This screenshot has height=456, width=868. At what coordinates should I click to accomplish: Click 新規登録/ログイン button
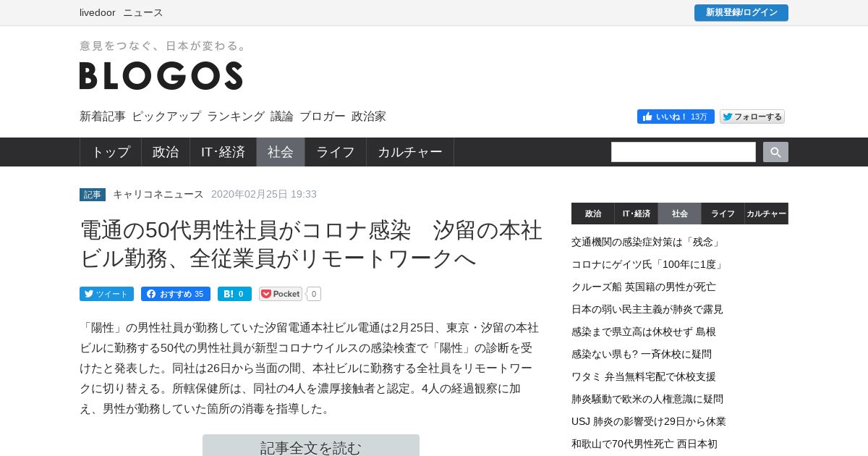pos(741,12)
